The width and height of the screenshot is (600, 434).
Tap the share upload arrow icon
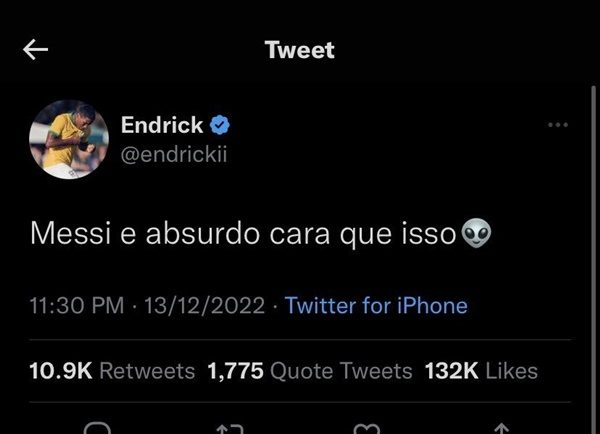tap(502, 428)
